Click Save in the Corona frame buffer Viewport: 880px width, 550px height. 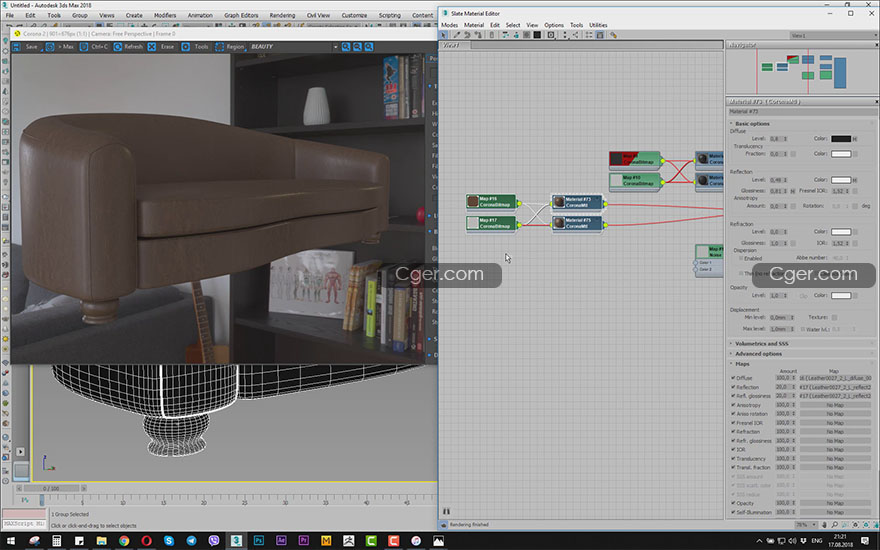point(26,47)
